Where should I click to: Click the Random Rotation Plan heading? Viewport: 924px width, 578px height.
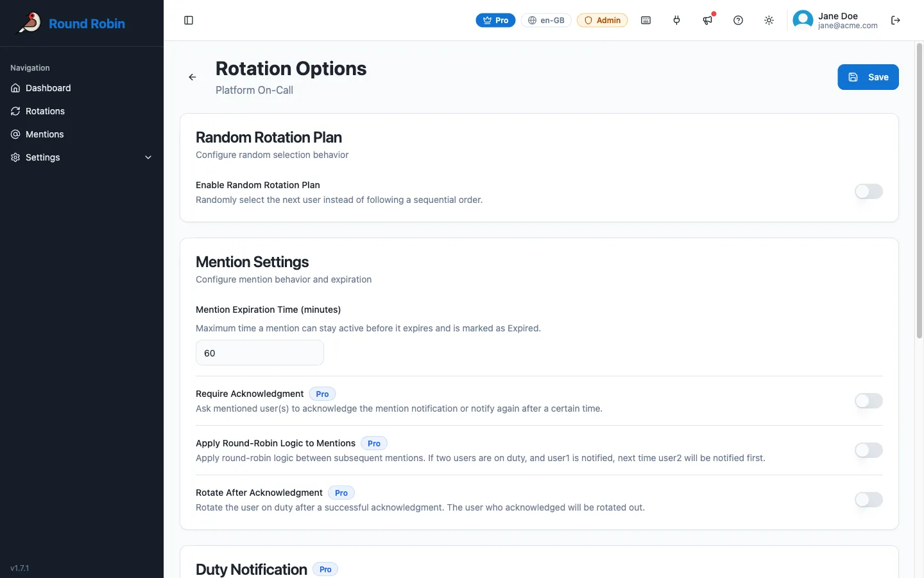point(269,137)
